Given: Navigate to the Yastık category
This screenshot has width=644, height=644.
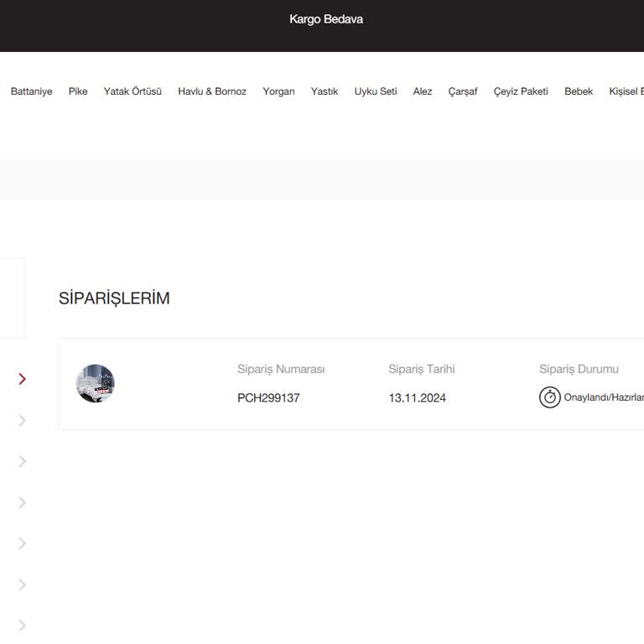Looking at the screenshot, I should [325, 91].
